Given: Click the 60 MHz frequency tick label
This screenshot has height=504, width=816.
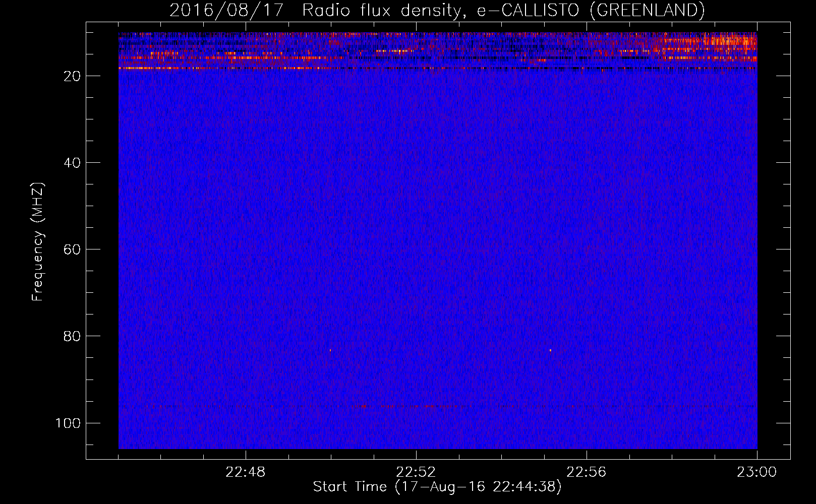Looking at the screenshot, I should [72, 249].
